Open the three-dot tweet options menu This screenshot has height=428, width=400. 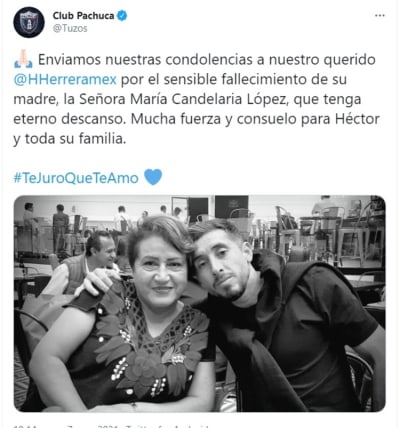(380, 16)
